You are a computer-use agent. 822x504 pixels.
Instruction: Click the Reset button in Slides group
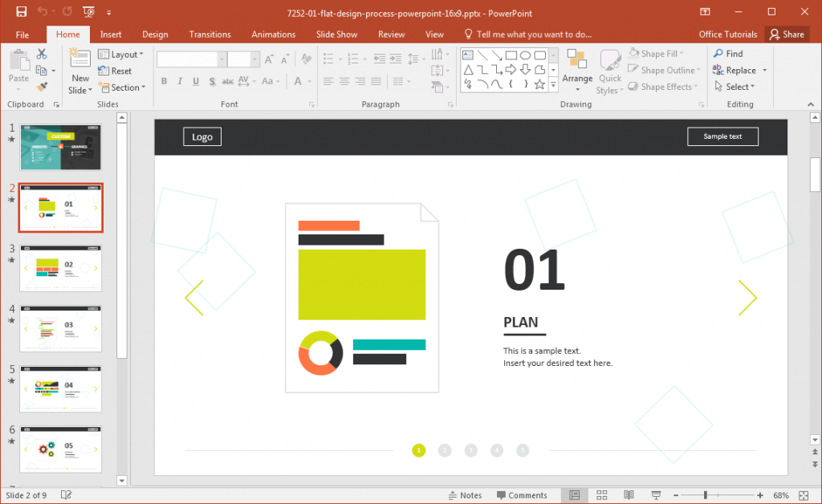[116, 71]
